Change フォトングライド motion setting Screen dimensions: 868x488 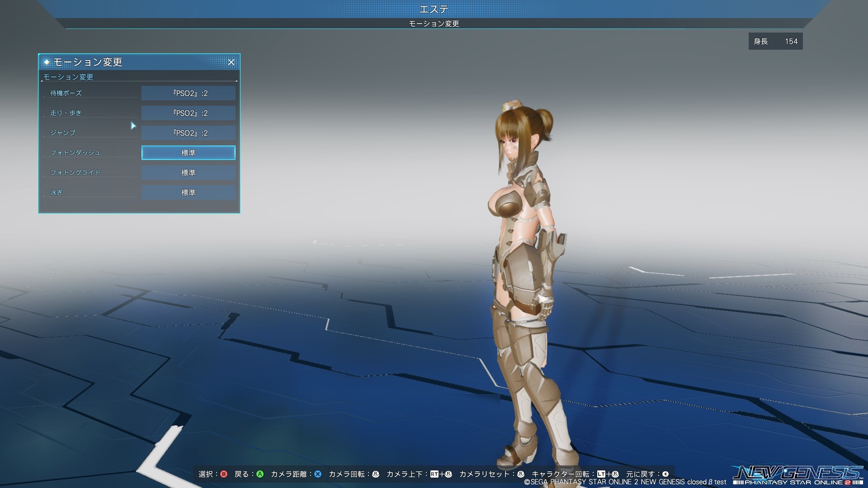188,173
